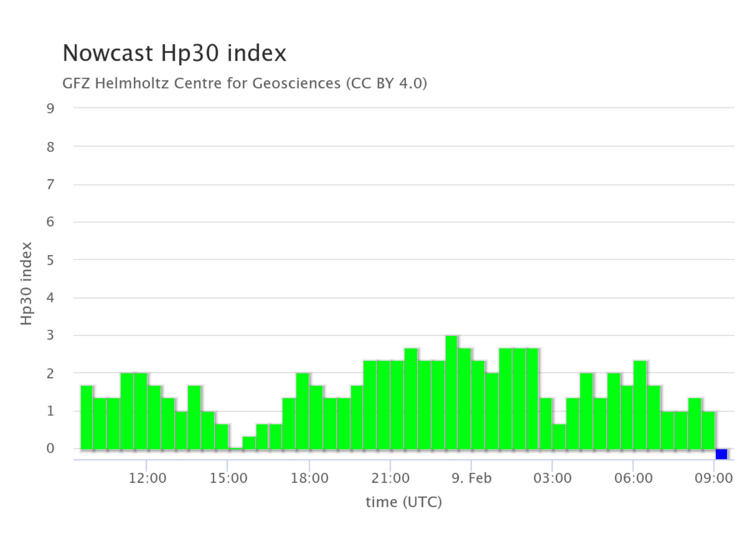This screenshot has height=560, width=747.
Task: Click the y-axis label 9
Action: (50, 108)
